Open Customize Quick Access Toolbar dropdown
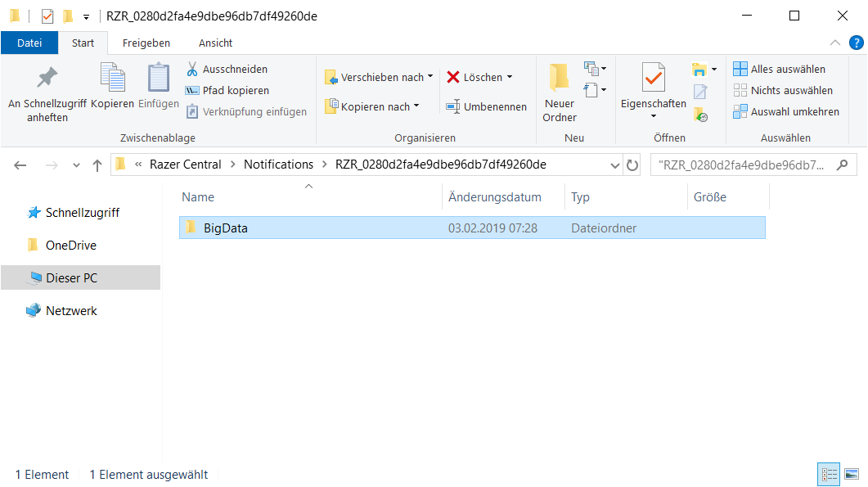The height and width of the screenshot is (487, 868). coord(87,16)
